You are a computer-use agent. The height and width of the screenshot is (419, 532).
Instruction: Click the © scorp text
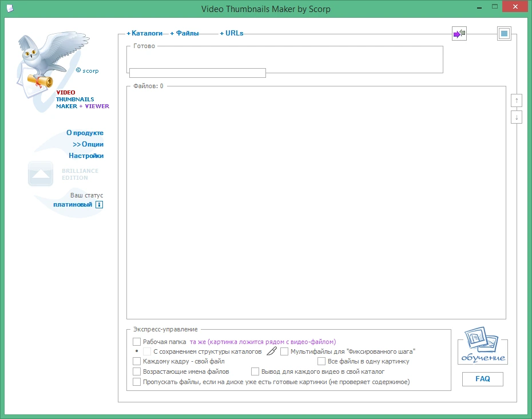87,70
